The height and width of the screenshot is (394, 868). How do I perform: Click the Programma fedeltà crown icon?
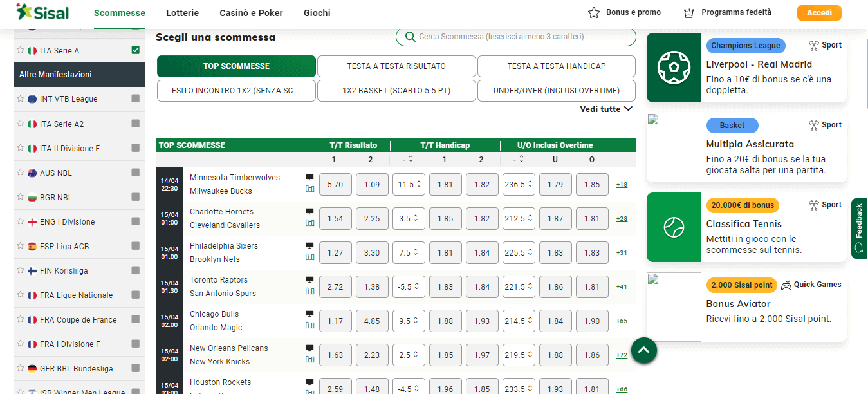tap(689, 12)
